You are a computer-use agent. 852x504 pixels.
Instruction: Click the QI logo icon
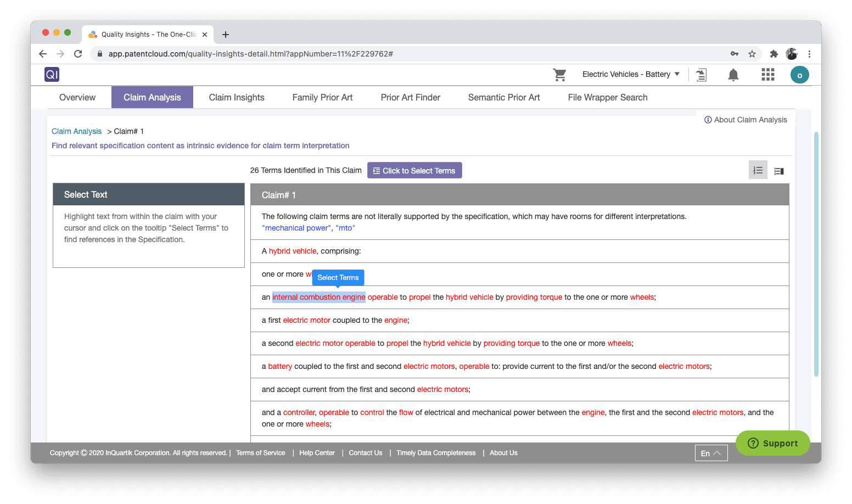tap(52, 75)
